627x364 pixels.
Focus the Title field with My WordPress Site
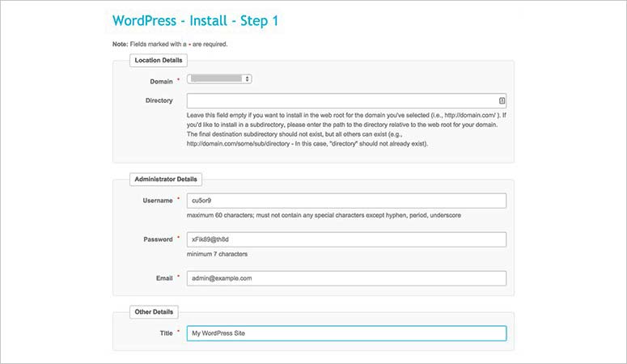346,333
